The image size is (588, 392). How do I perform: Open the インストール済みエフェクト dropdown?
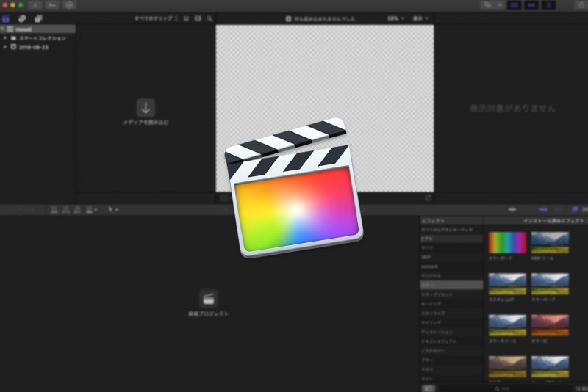(555, 221)
